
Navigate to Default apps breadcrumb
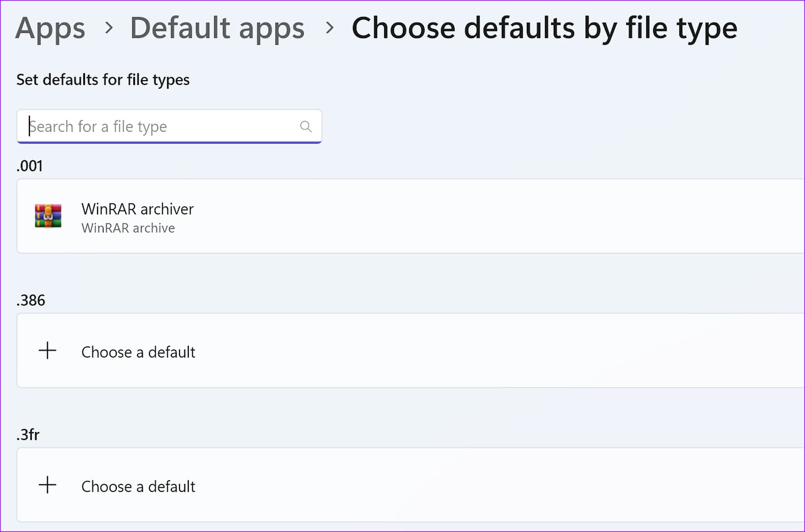coord(217,28)
